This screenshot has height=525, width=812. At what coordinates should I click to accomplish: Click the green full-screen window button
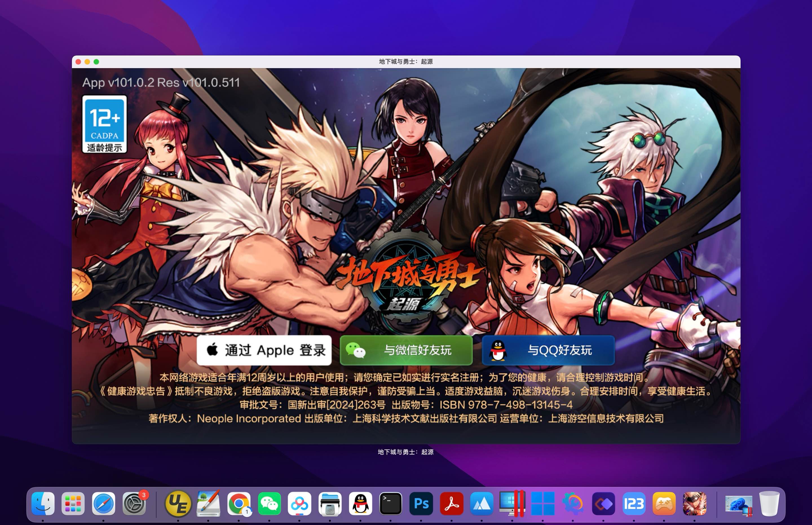click(96, 62)
